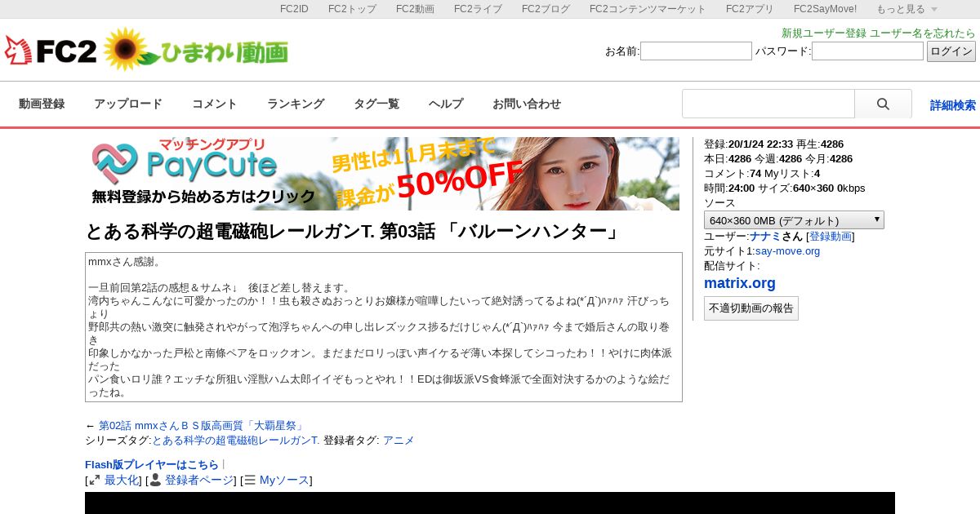Open 詳細検索 advanced search
980x514 pixels.
[953, 105]
